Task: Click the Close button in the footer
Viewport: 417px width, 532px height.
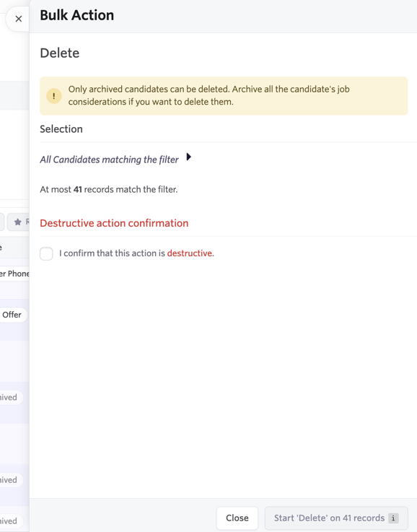Action: pyautogui.click(x=237, y=518)
